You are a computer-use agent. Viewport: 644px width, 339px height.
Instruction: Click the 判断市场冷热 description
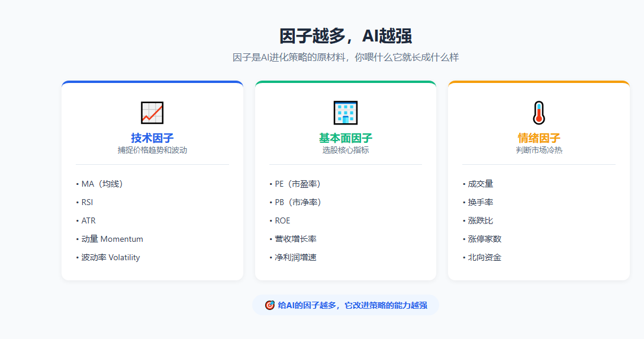pyautogui.click(x=539, y=150)
